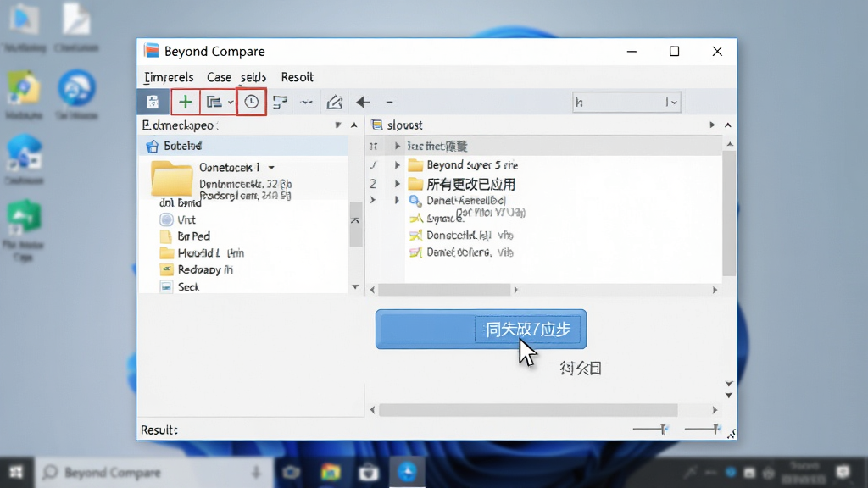
Task: Click file list vertical scrollbar up arrow
Action: point(730,144)
